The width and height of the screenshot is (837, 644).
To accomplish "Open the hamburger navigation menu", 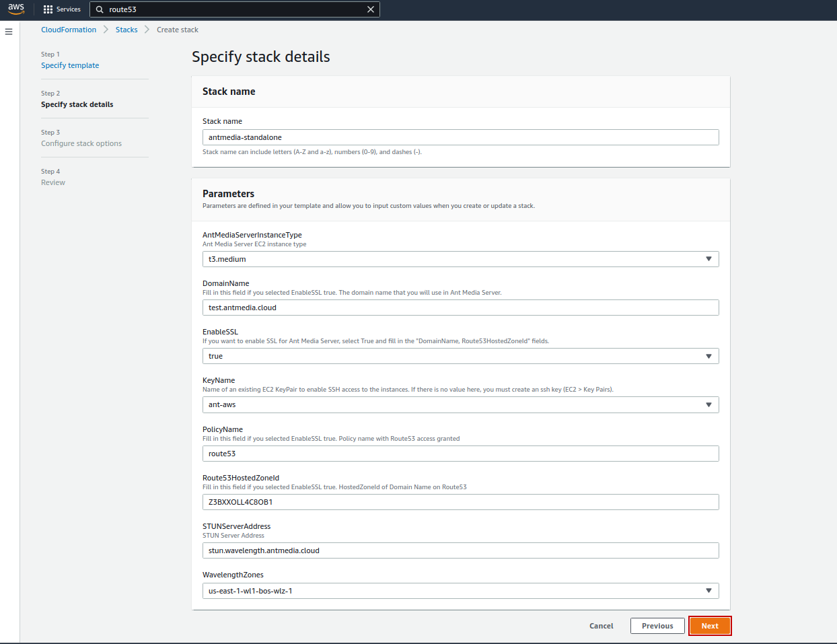I will [x=9, y=32].
